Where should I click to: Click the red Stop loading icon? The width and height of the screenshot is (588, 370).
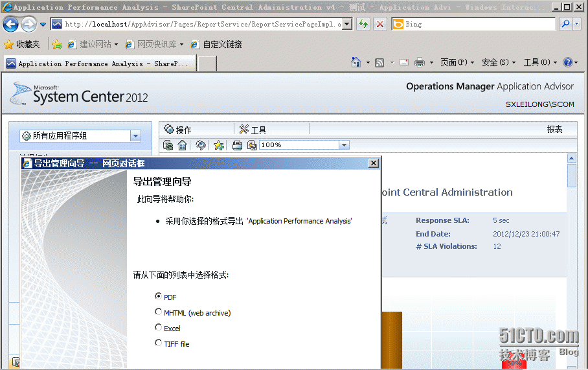pos(380,25)
